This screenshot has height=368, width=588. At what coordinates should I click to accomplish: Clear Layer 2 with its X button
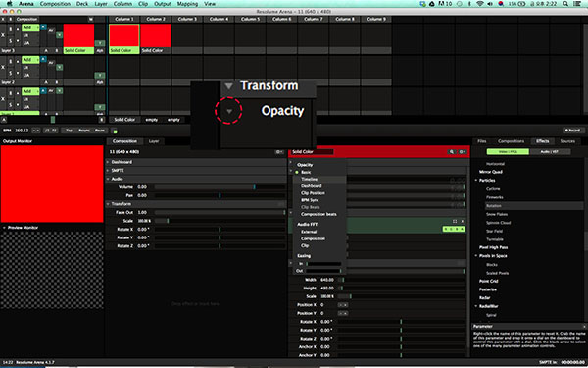pyautogui.click(x=3, y=67)
